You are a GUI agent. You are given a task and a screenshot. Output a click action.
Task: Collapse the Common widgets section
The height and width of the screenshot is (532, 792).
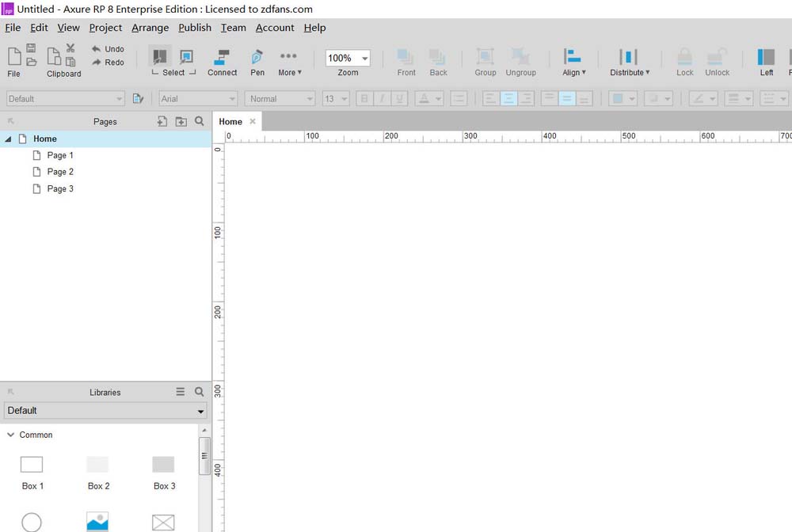coord(11,435)
